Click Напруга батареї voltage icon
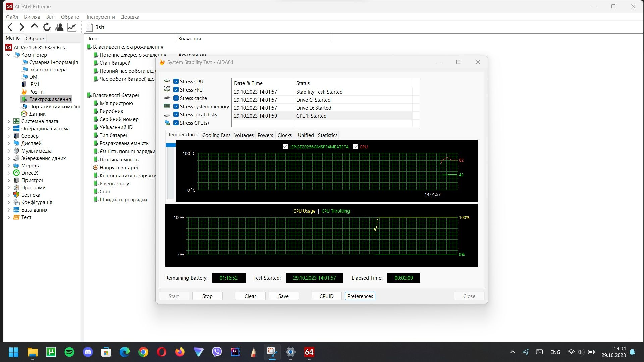This screenshot has height=362, width=644. [x=96, y=168]
